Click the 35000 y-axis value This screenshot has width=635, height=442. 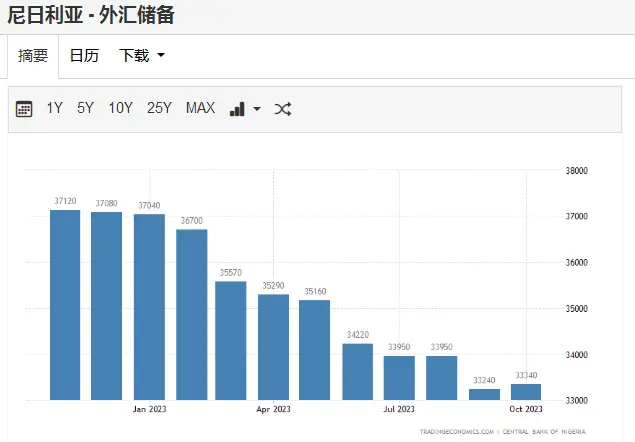pyautogui.click(x=577, y=309)
